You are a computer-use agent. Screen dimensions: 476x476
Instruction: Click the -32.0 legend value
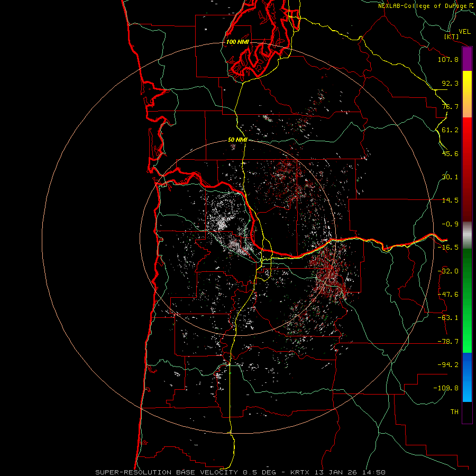coord(448,271)
